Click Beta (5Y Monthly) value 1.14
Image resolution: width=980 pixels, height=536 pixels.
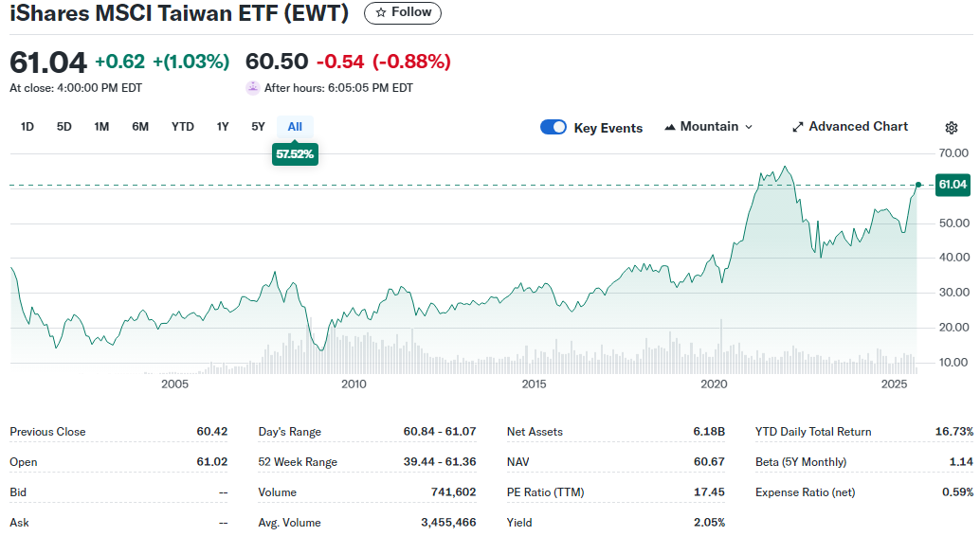[961, 462]
